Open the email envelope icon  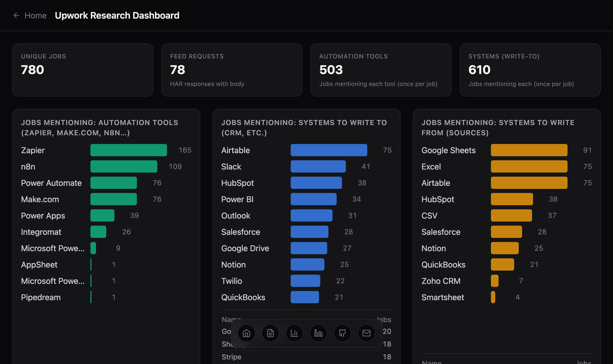(366, 333)
